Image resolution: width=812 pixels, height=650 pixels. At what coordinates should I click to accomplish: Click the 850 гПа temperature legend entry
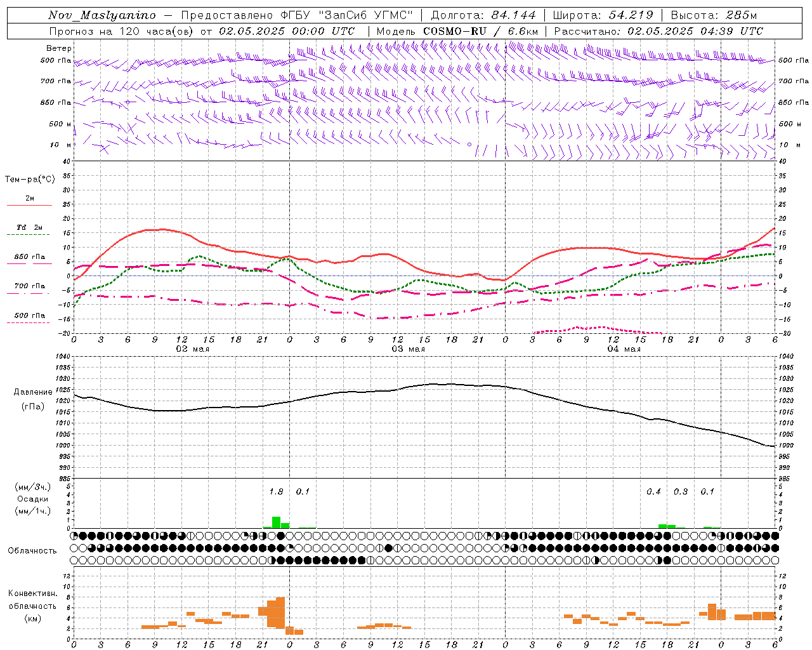click(30, 257)
